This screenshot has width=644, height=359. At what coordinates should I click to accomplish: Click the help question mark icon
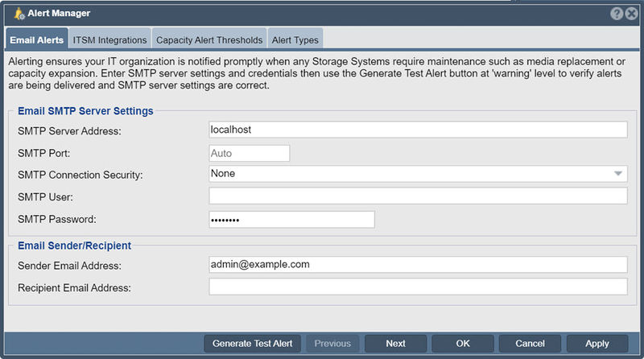coord(617,14)
